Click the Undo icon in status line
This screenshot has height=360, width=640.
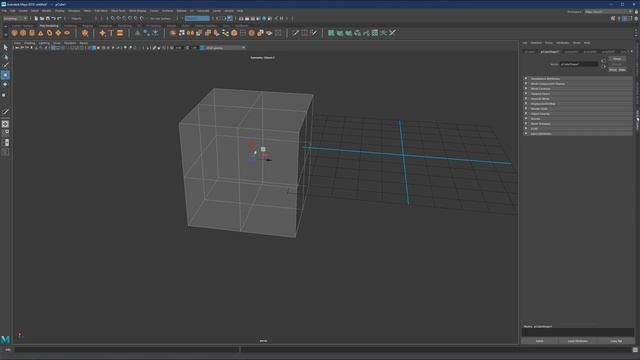tap(53, 18)
